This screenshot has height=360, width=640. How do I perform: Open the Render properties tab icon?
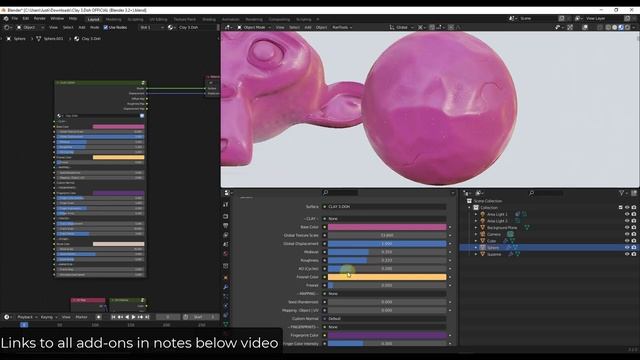pos(226,216)
